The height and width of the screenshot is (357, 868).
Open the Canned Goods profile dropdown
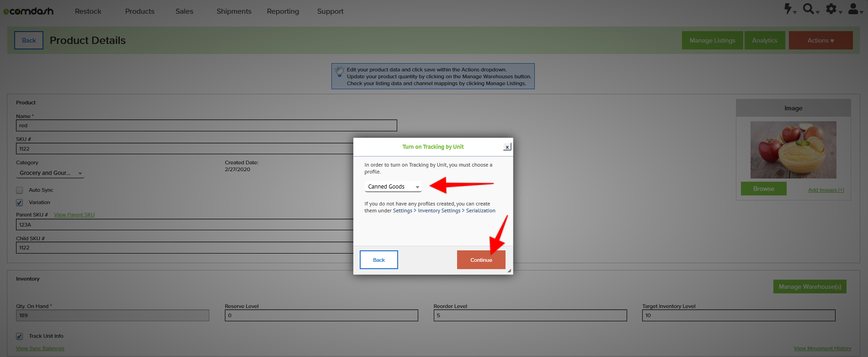[x=393, y=187]
